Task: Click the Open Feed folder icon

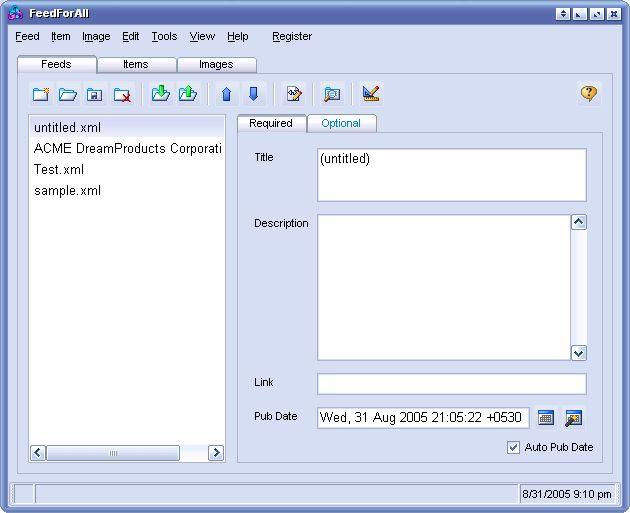Action: tap(68, 94)
